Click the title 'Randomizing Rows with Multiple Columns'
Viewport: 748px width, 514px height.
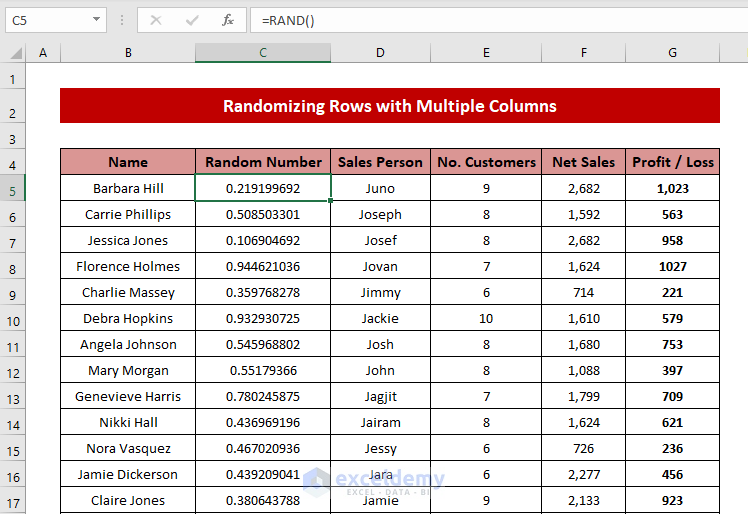[x=390, y=105]
